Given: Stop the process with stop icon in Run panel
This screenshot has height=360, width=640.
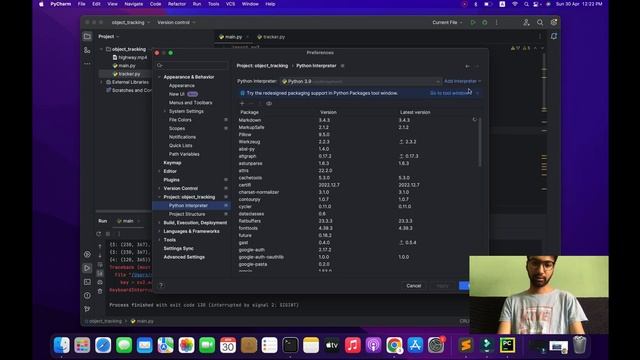Looking at the screenshot, I should (x=108, y=234).
